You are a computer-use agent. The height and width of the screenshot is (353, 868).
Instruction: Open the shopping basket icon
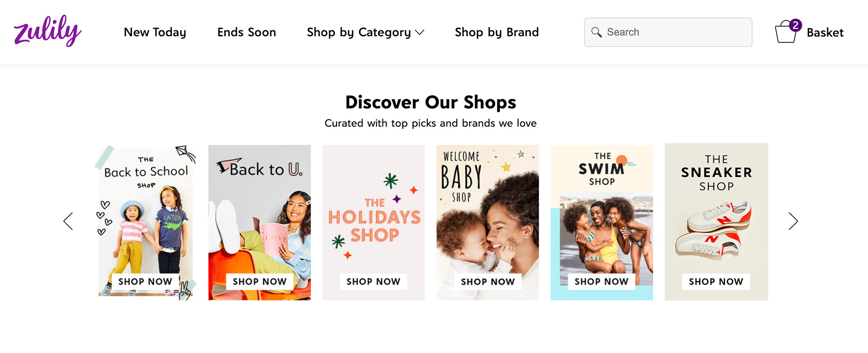786,33
